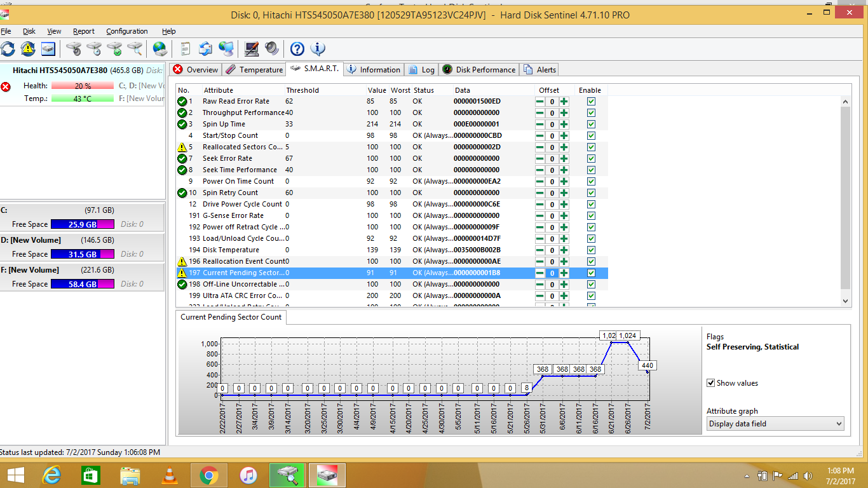
Task: Increase offset for Disk Temperature
Action: click(564, 250)
